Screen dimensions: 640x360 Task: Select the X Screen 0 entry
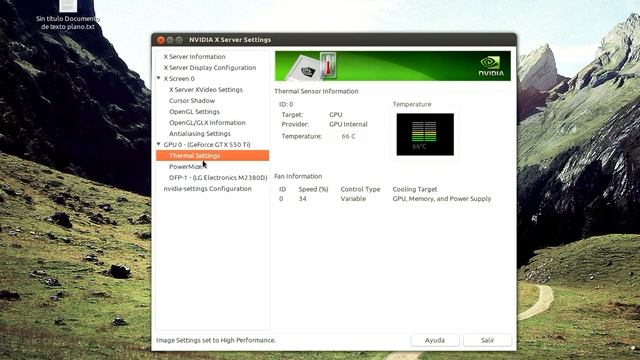(x=179, y=79)
